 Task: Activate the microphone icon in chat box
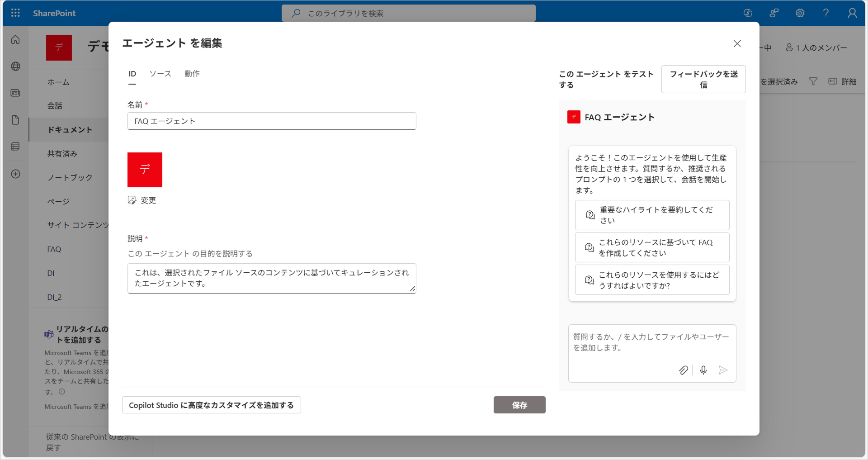pos(703,370)
